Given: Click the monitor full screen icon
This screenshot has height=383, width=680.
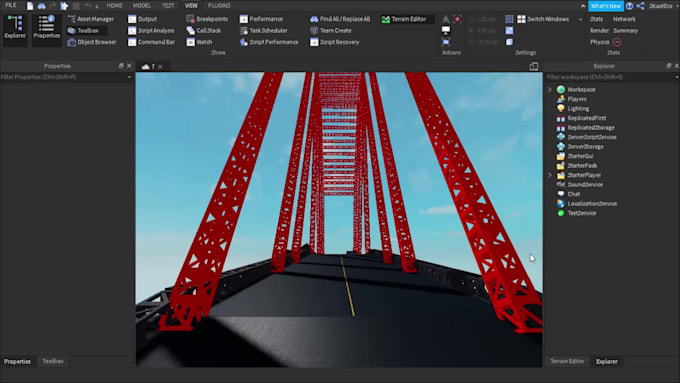Looking at the screenshot, I should pos(446,30).
